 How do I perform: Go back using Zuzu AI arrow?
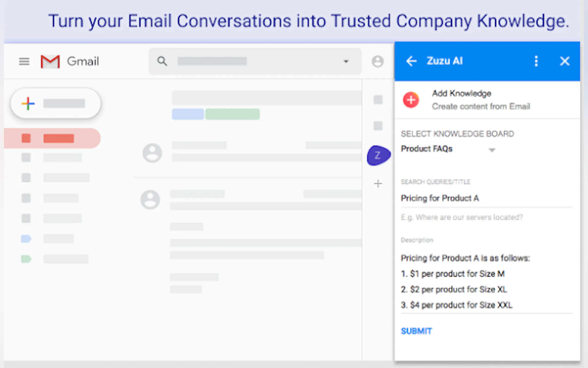[x=411, y=61]
